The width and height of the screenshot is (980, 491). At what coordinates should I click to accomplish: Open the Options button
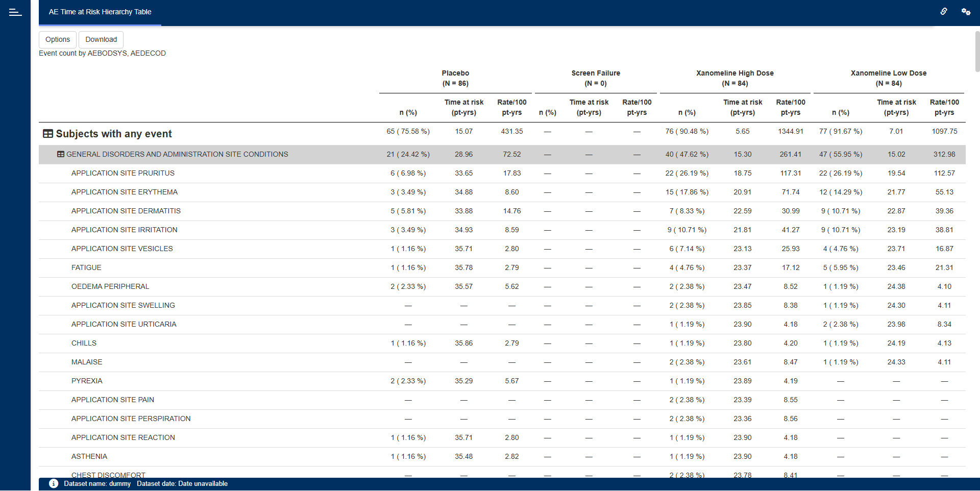pyautogui.click(x=58, y=39)
